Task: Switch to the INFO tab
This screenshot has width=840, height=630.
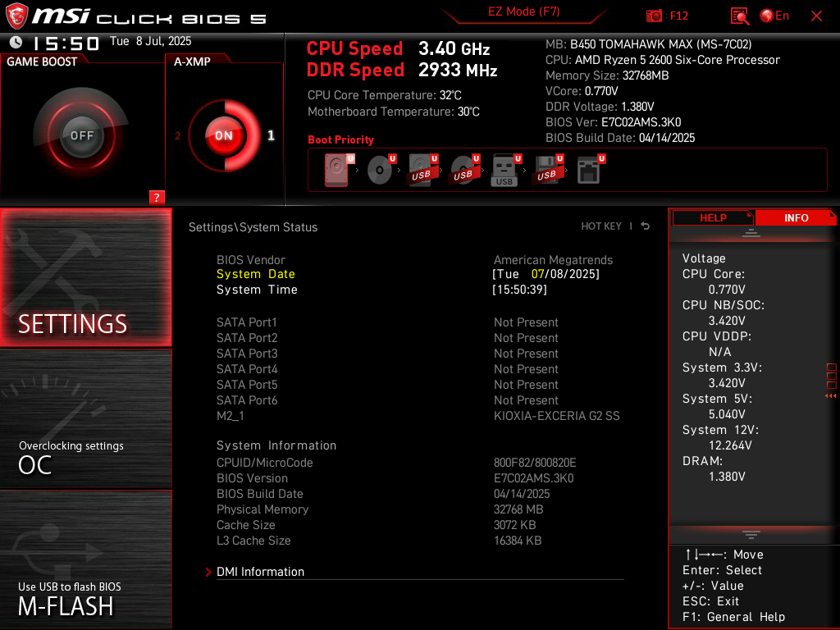Action: click(796, 217)
